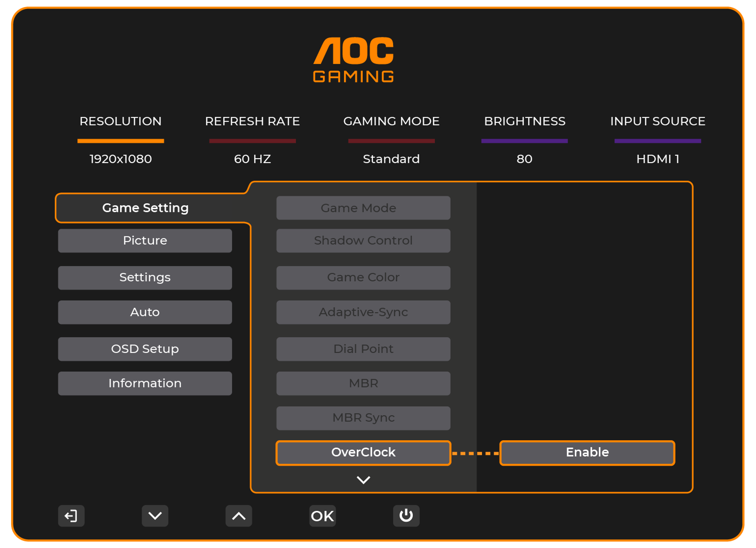Select the Shadow Control option
756x548 pixels.
(363, 240)
